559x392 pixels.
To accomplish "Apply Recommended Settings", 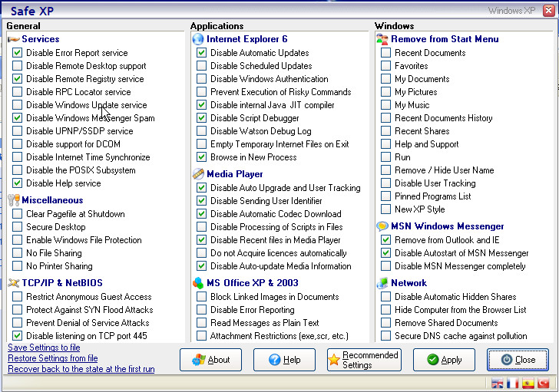I will pos(364,360).
